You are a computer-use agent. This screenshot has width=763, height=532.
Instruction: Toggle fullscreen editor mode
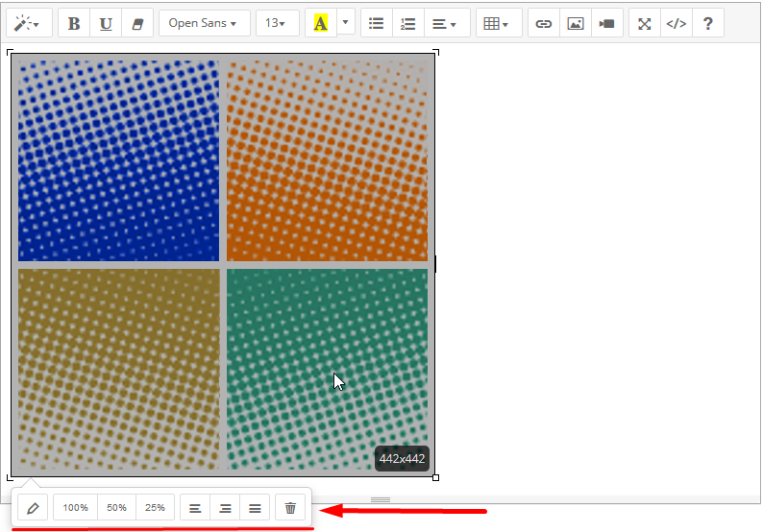pyautogui.click(x=645, y=23)
